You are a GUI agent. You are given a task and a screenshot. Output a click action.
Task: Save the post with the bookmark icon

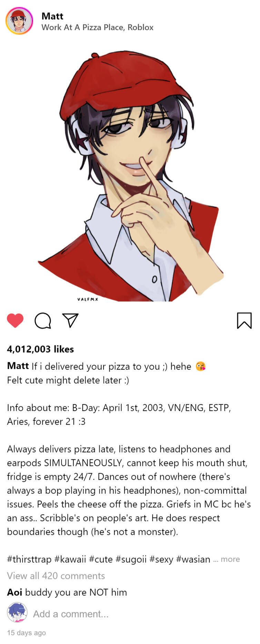[244, 320]
